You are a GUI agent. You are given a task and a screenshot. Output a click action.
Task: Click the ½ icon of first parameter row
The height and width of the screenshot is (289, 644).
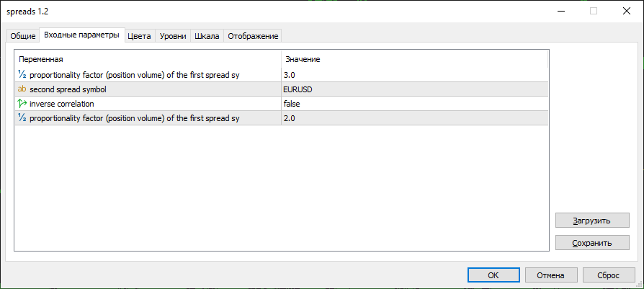tap(22, 74)
